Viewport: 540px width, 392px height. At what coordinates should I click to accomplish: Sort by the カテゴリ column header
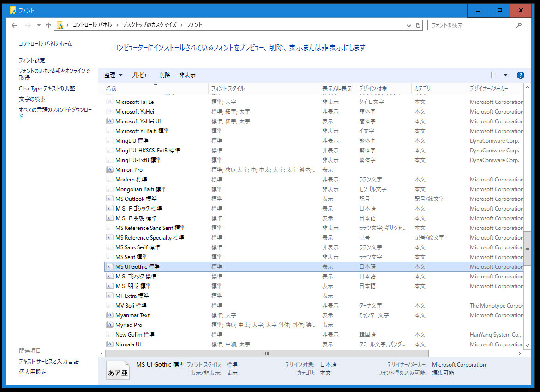click(x=439, y=89)
